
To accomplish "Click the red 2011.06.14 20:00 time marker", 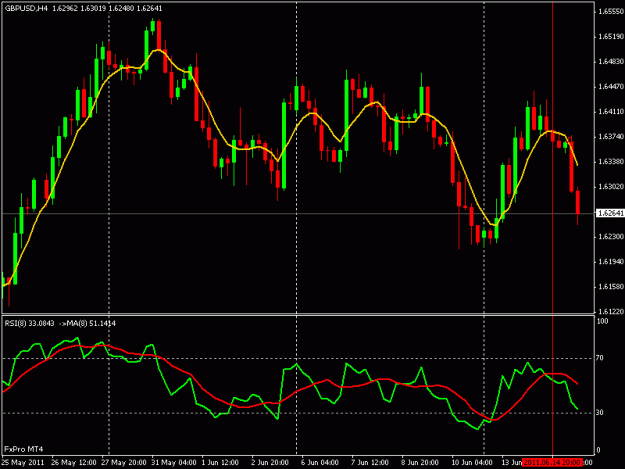I will click(x=552, y=462).
